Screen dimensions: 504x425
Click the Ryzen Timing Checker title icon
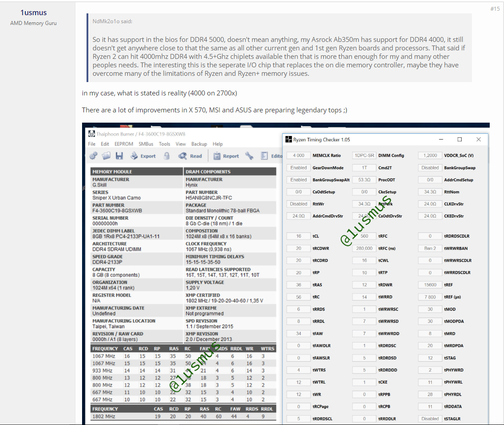(x=288, y=140)
